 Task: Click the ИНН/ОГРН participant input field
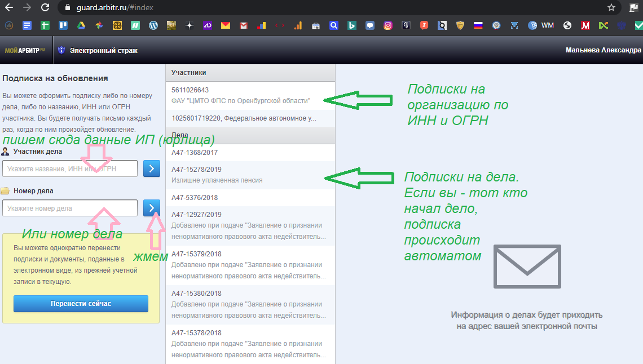click(69, 168)
